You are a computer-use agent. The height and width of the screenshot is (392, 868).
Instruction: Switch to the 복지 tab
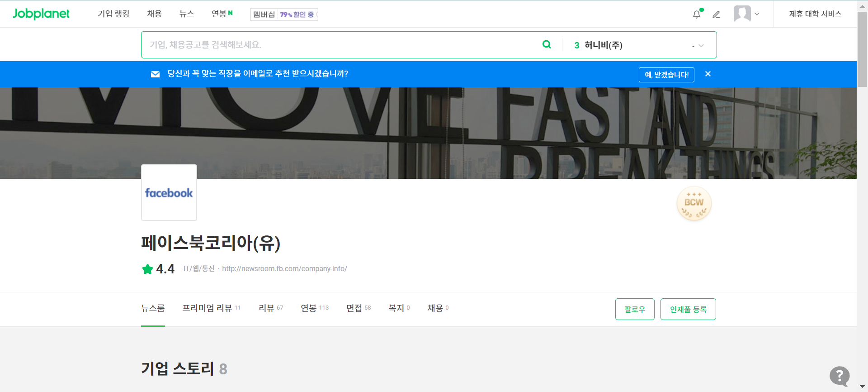[x=399, y=308]
